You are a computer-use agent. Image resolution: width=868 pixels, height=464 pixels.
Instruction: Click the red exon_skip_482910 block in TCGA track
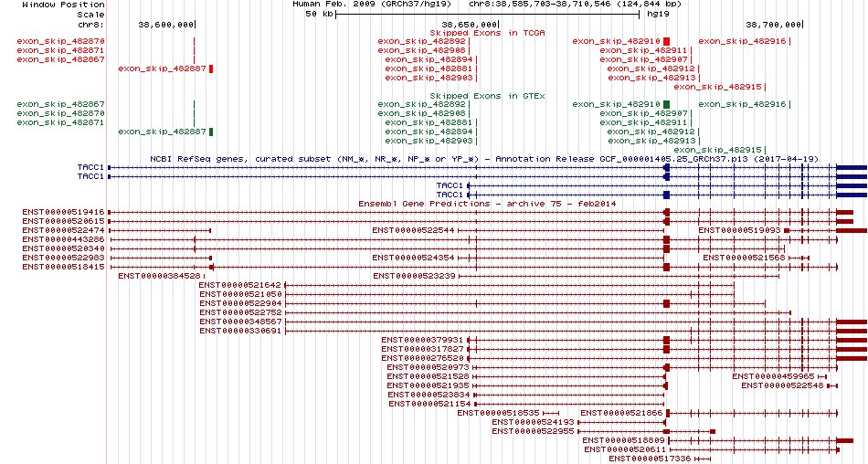click(x=666, y=41)
